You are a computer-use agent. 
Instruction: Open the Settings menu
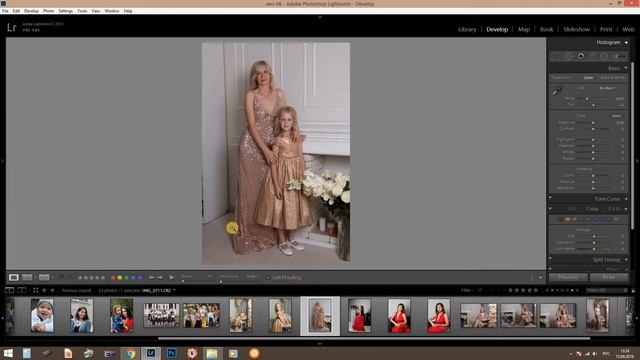[65, 11]
